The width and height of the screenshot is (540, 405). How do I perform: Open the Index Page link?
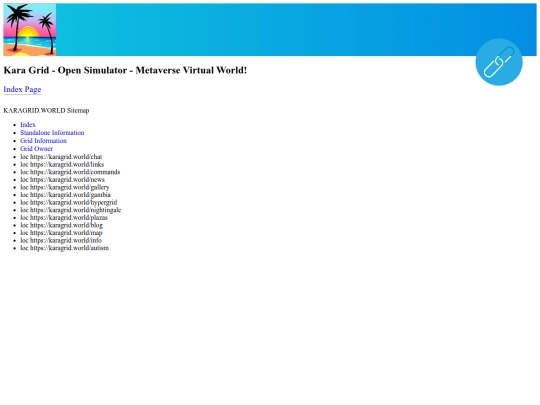coord(22,90)
